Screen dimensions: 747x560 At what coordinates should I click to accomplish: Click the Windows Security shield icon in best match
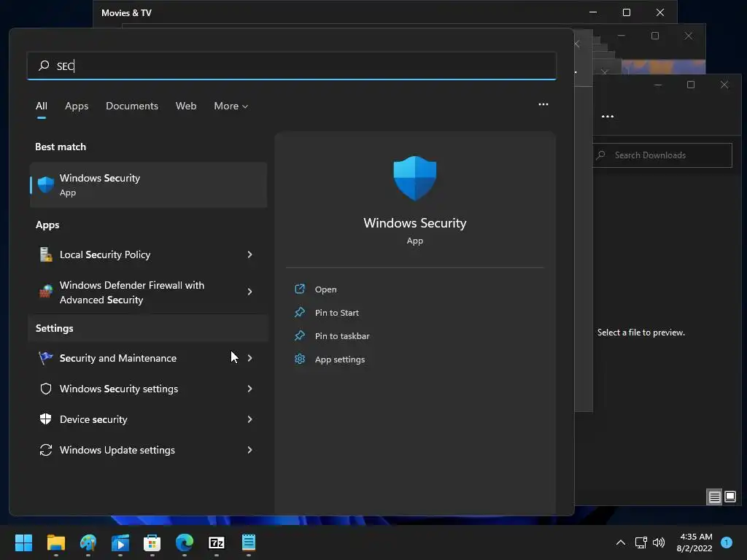click(46, 184)
